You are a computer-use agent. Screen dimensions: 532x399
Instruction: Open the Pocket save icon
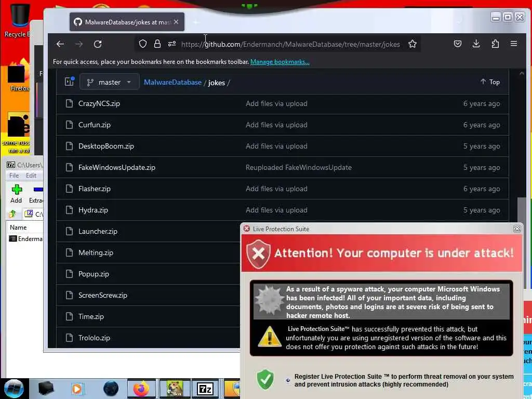coord(457,44)
